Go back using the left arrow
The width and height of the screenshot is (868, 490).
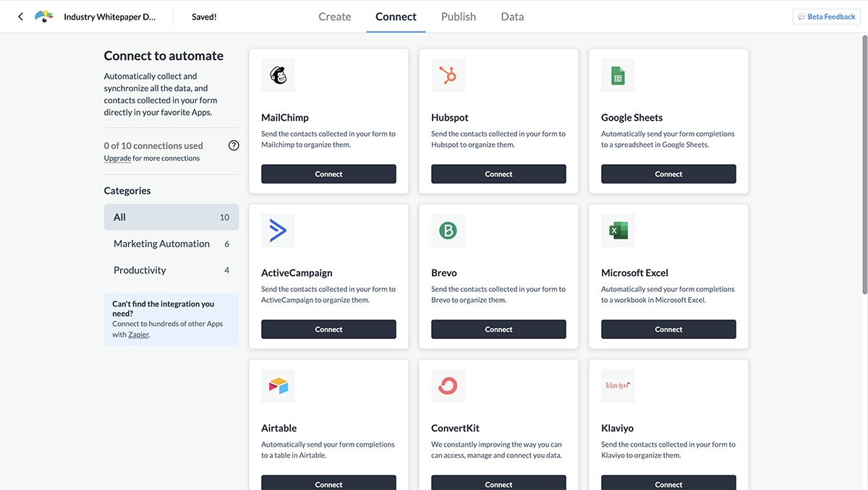pos(20,17)
